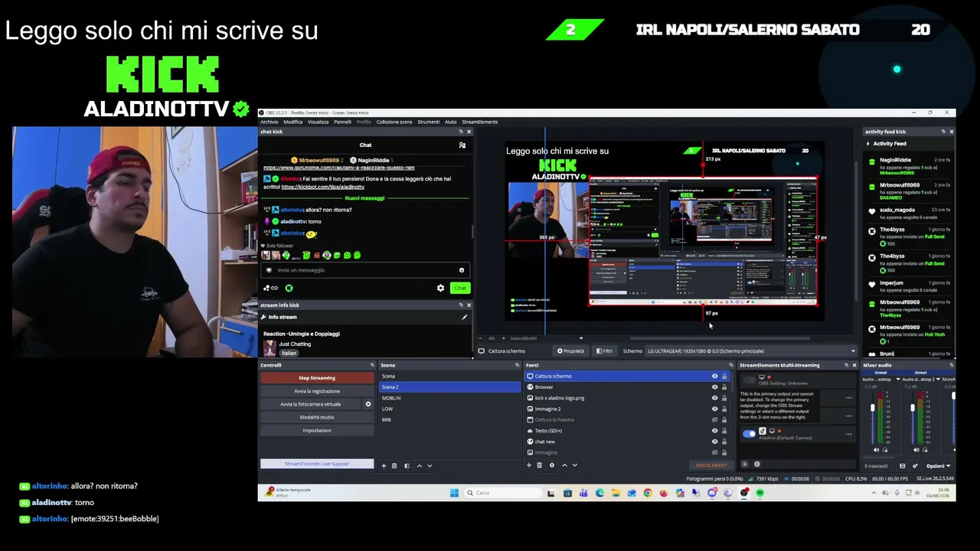Open three-dot menu beside primary output text

(848, 398)
